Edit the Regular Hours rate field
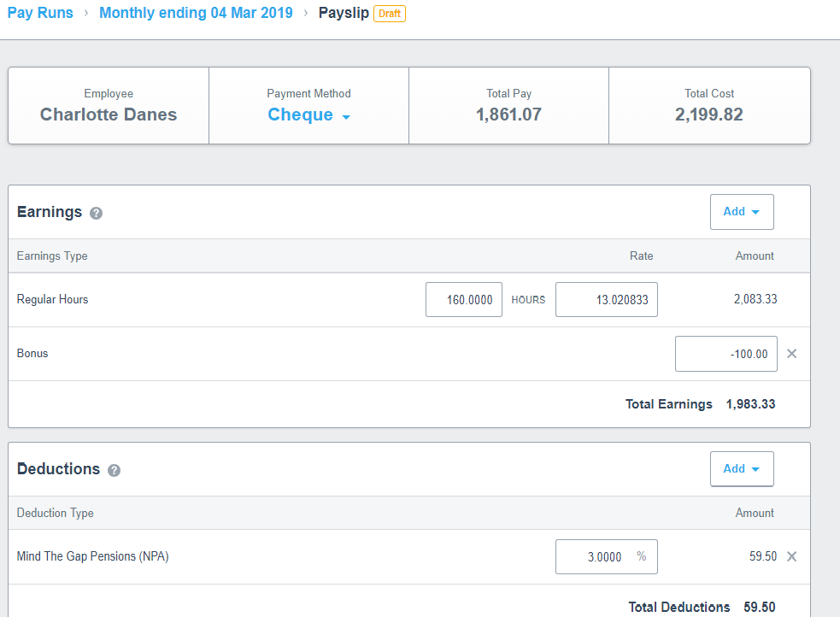Image resolution: width=840 pixels, height=617 pixels. (606, 300)
